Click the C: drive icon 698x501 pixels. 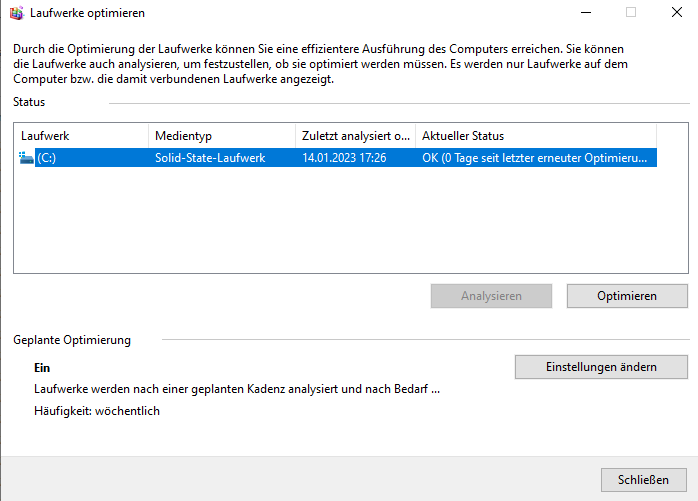pos(26,158)
